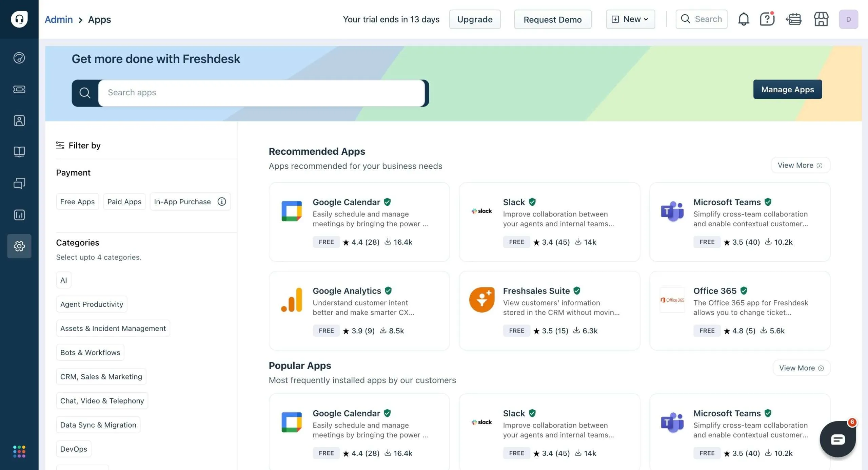Screen dimensions: 868x470
Task: Click the Office 365 logo
Action: (x=672, y=300)
